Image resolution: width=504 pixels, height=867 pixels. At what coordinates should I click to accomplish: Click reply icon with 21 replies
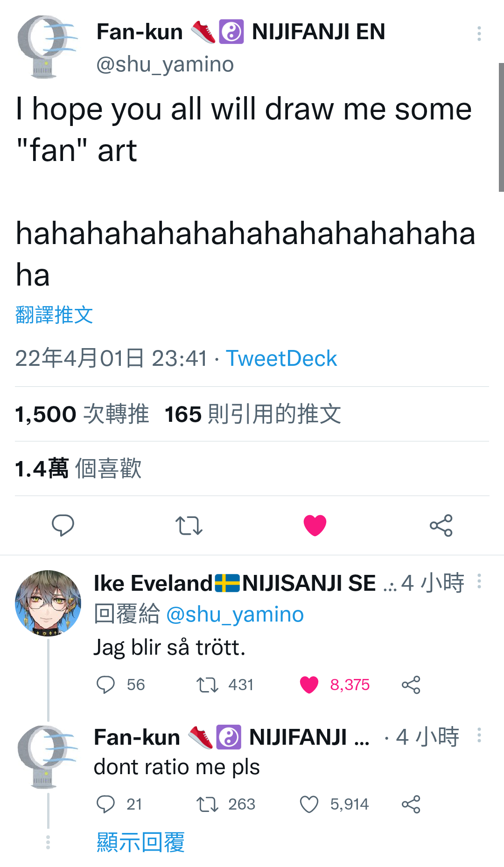[105, 804]
